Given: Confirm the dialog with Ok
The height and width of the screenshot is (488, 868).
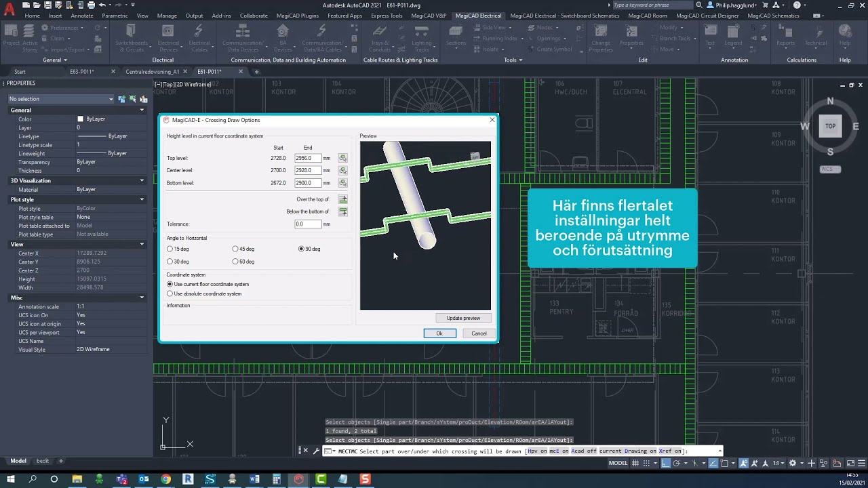Looking at the screenshot, I should 439,333.
